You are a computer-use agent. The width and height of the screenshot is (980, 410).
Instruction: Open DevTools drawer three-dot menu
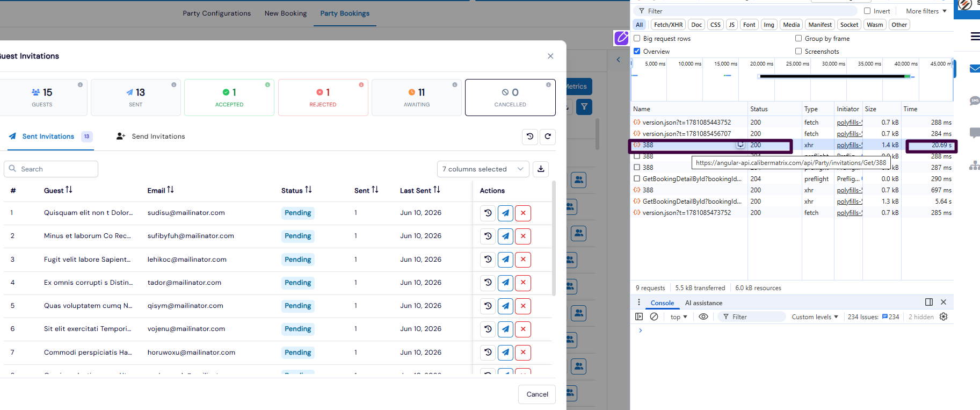tap(639, 303)
